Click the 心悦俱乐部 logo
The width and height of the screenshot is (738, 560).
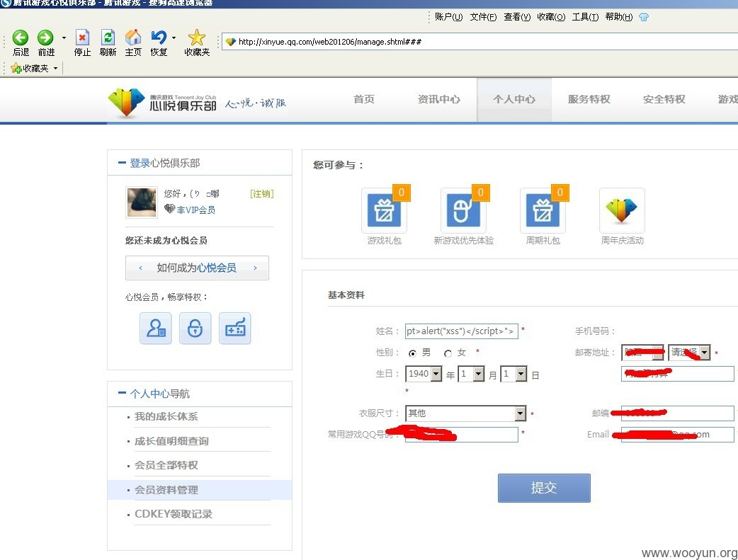(x=162, y=102)
